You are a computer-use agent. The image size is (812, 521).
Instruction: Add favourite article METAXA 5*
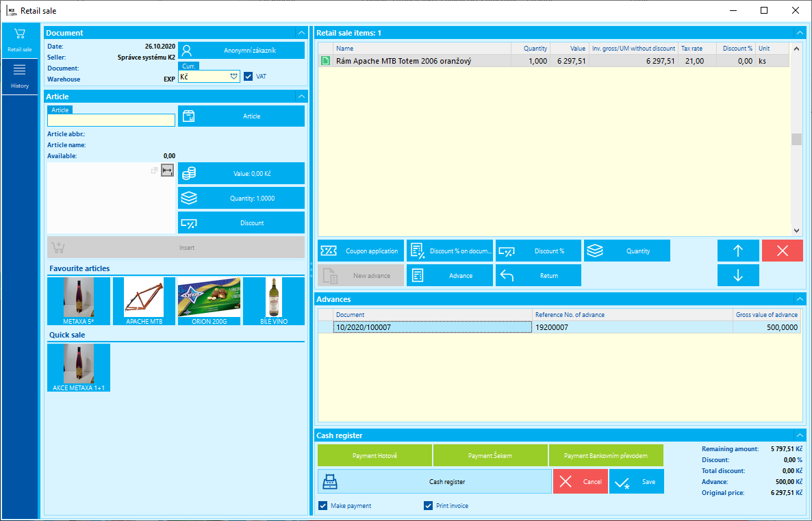[x=79, y=301]
